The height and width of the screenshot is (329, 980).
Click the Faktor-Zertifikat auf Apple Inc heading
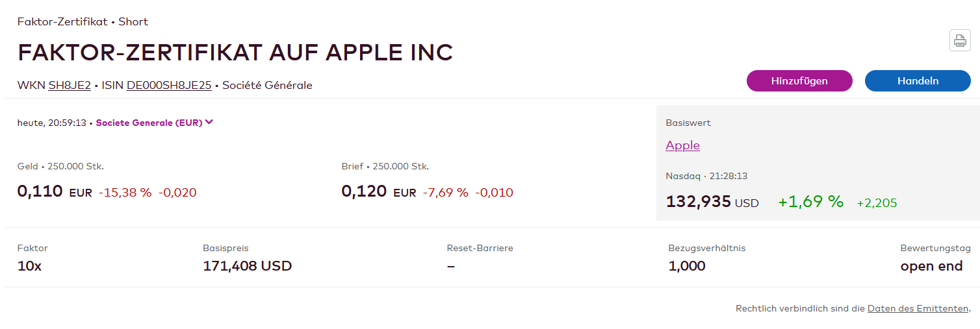(235, 53)
